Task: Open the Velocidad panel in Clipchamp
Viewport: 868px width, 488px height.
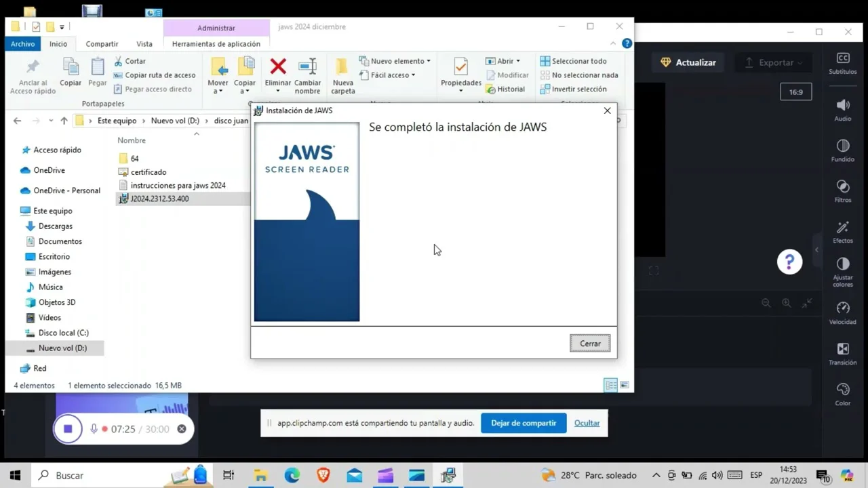Action: [x=842, y=313]
